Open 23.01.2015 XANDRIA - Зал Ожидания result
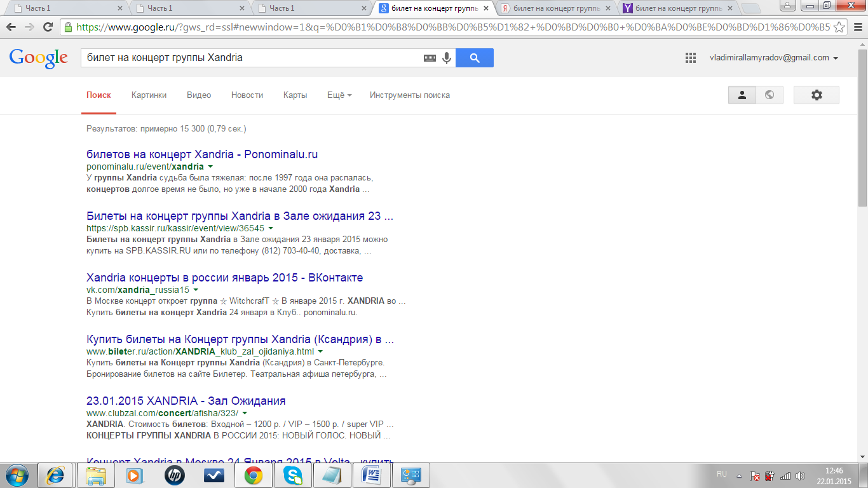868x488 pixels. coord(186,401)
